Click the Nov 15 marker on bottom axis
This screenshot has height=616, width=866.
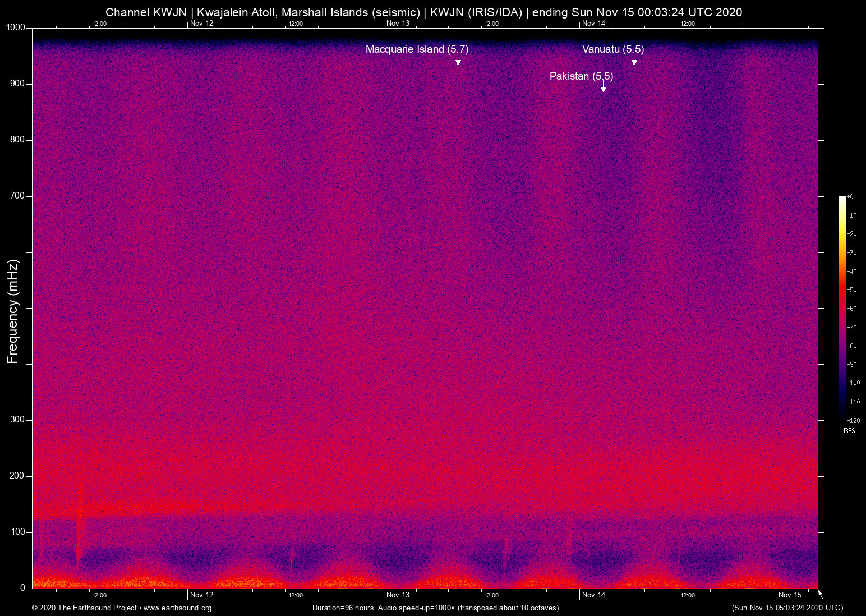click(x=790, y=595)
